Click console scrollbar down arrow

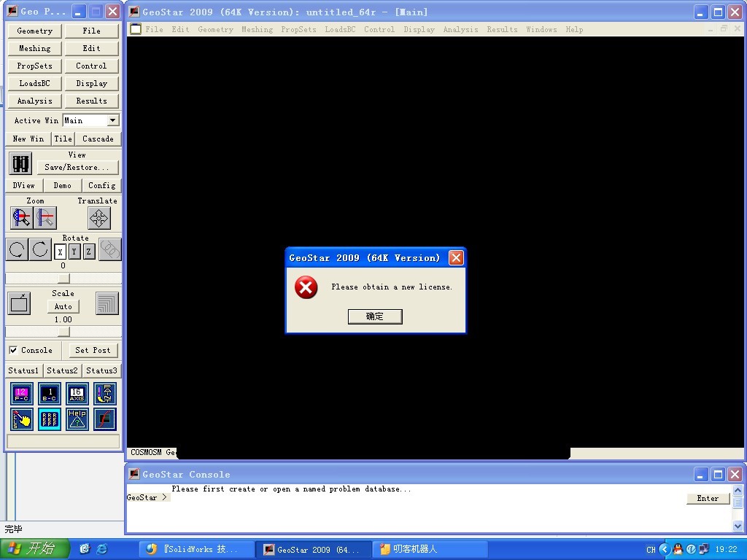738,526
